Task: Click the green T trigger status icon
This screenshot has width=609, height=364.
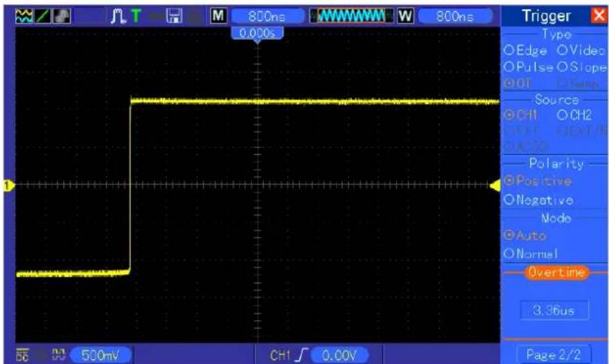Action: tap(136, 16)
